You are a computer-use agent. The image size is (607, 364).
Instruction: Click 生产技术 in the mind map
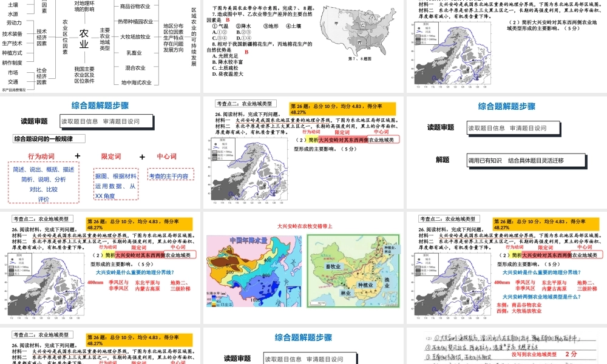pyautogui.click(x=12, y=43)
